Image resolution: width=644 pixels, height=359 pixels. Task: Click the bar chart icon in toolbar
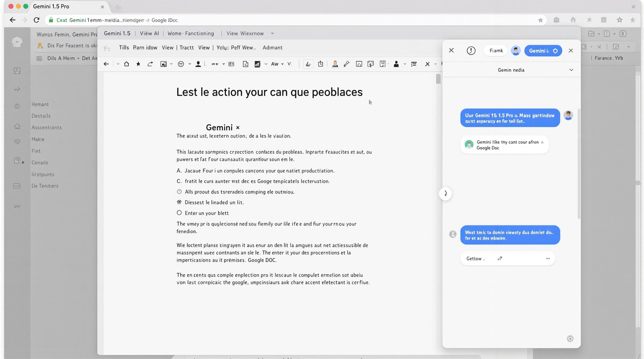(257, 64)
